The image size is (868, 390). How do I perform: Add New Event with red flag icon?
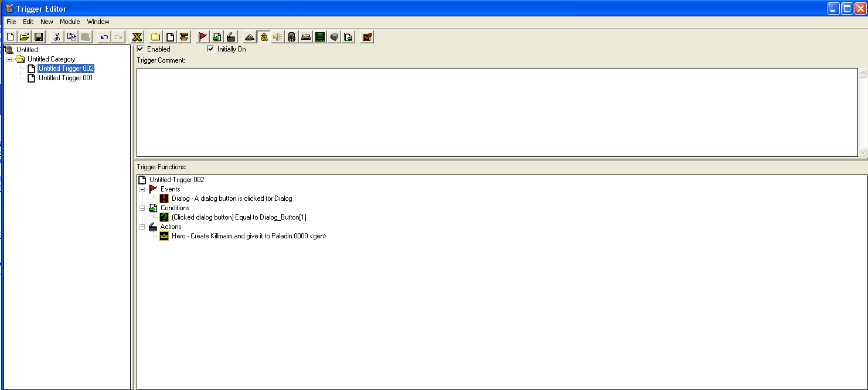pyautogui.click(x=202, y=37)
